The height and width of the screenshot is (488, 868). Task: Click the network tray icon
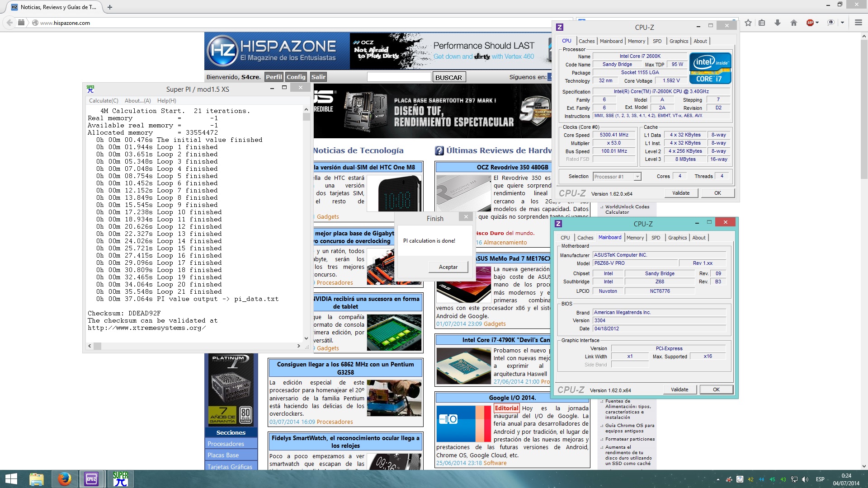794,479
